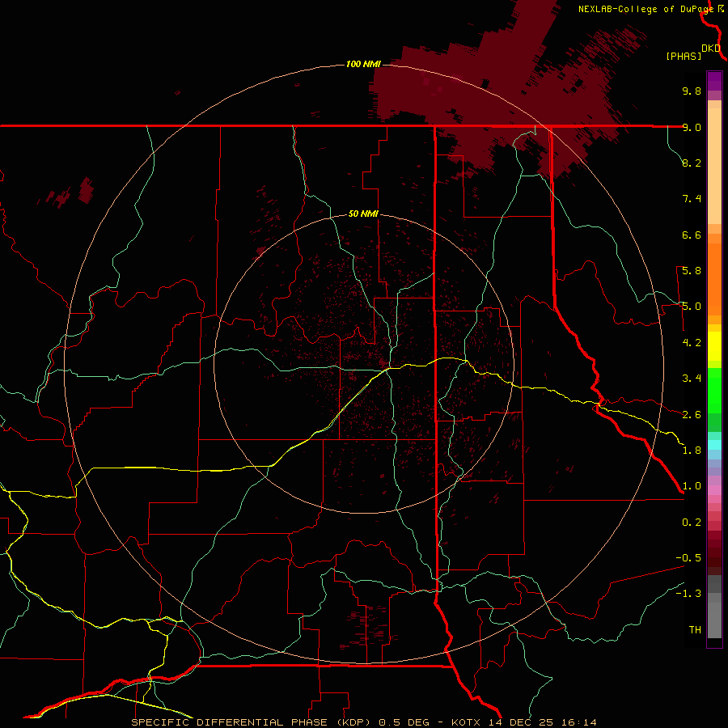Select the 1.8 value on the color scale
This screenshot has width=728, height=728.
tap(692, 451)
